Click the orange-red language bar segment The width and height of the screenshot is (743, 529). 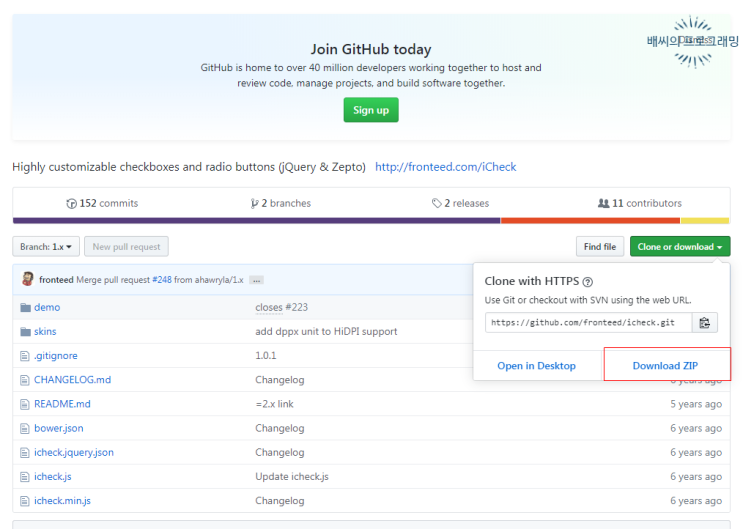[590, 220]
